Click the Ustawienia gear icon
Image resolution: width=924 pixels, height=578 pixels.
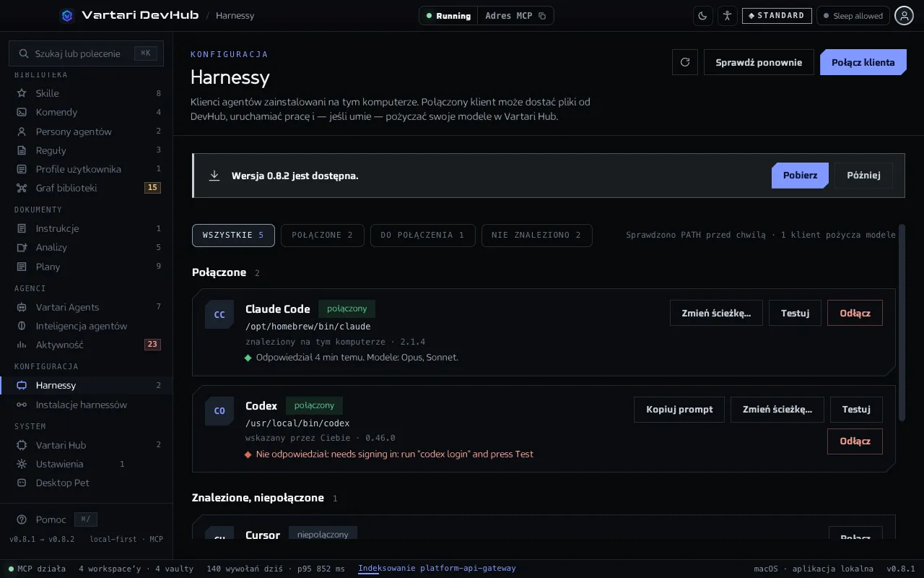[22, 464]
